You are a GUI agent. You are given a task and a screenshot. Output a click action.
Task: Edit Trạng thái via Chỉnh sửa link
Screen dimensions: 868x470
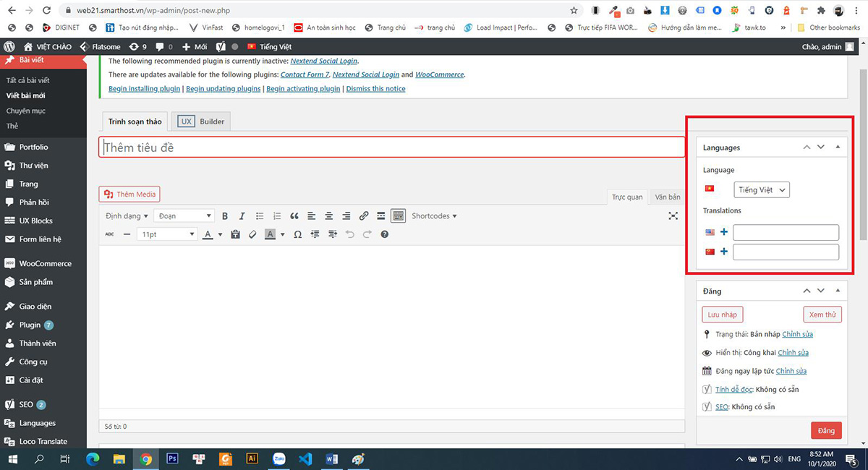click(x=797, y=334)
